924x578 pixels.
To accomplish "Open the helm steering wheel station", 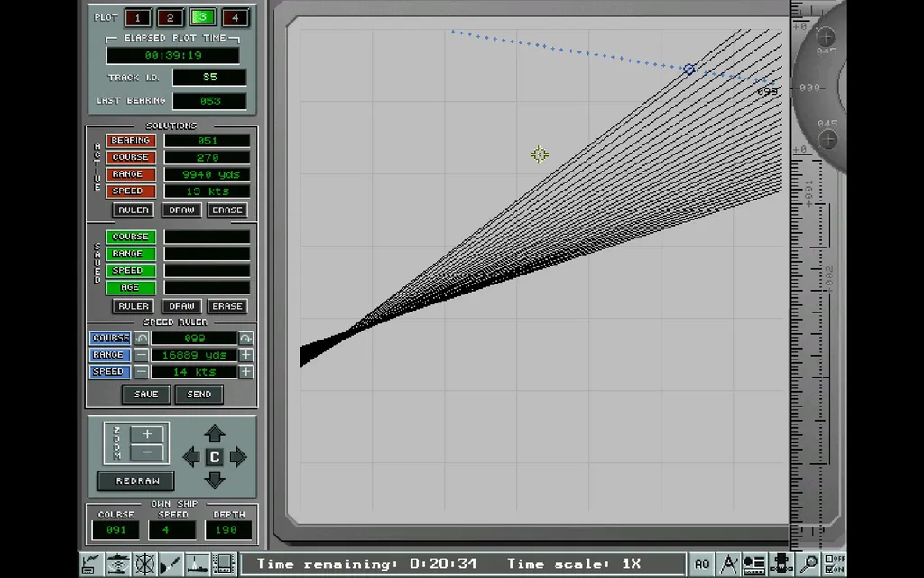I will [144, 564].
